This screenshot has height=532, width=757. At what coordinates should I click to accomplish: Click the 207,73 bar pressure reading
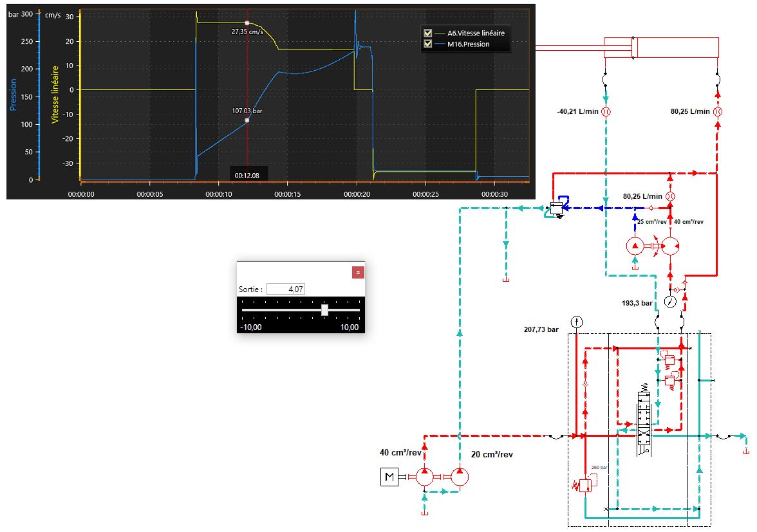[541, 329]
